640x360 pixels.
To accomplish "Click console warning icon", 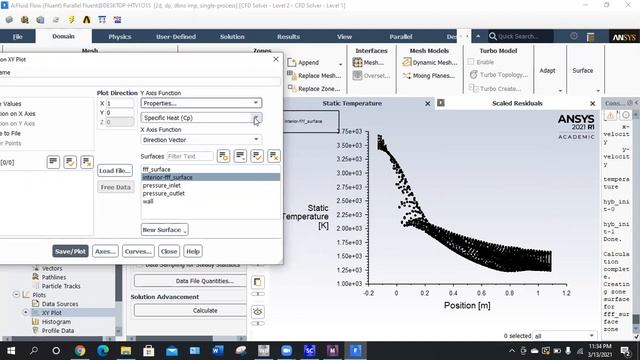I will tap(610, 116).
